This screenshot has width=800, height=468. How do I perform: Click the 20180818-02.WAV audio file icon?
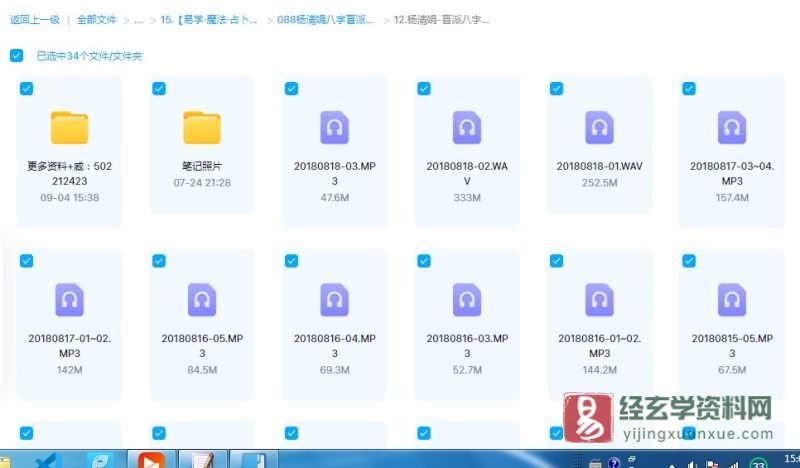coord(466,128)
